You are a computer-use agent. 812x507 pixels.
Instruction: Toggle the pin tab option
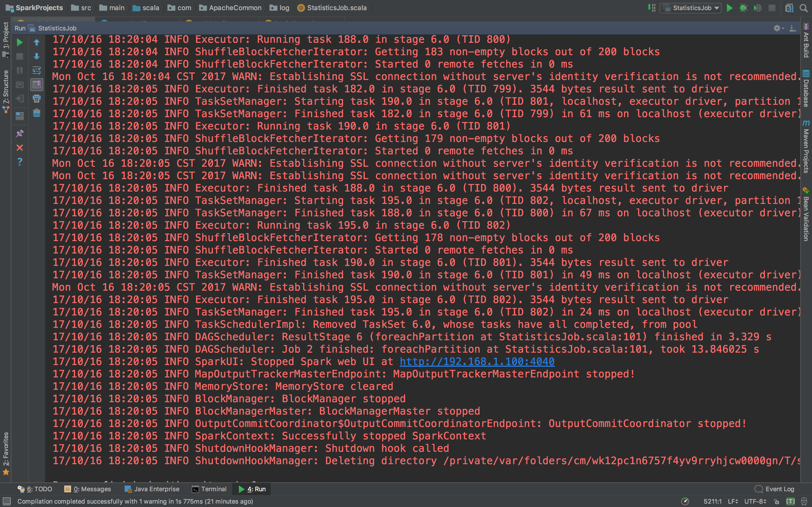pyautogui.click(x=20, y=134)
